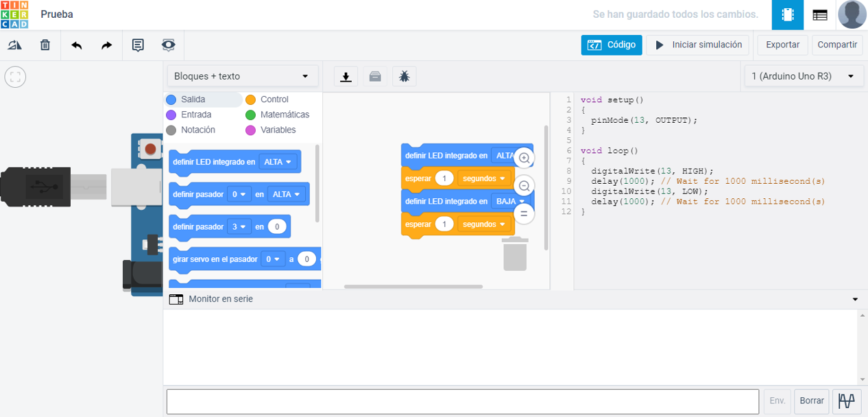Click the serial monitor text input field
The image size is (868, 417).
click(462, 401)
